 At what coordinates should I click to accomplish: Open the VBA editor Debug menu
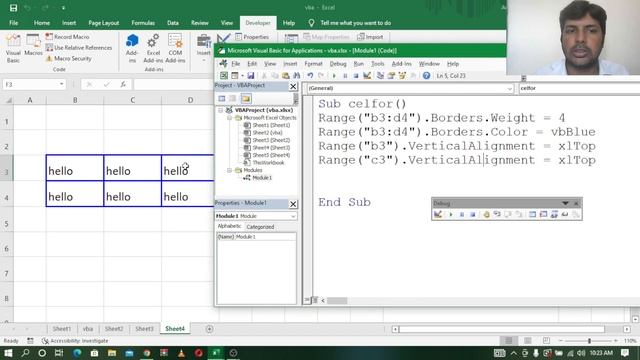(338, 64)
